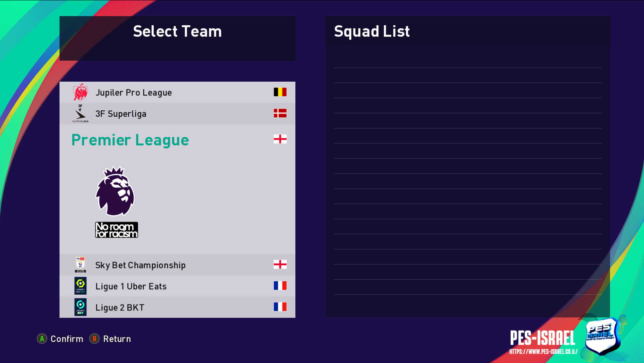Select Jupiler Pro League from the list
This screenshot has width=644, height=363.
134,93
